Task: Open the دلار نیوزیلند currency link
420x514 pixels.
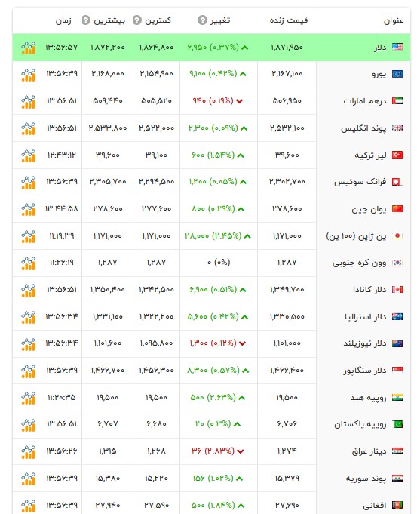Action: 365,344
